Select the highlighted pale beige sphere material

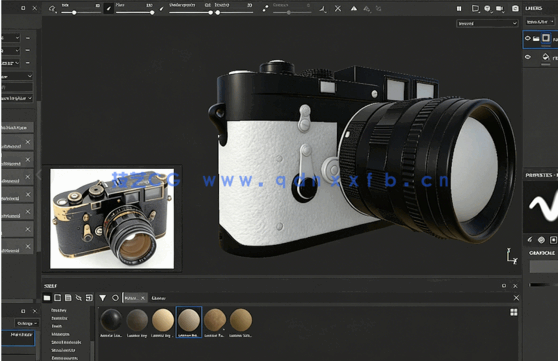point(189,323)
